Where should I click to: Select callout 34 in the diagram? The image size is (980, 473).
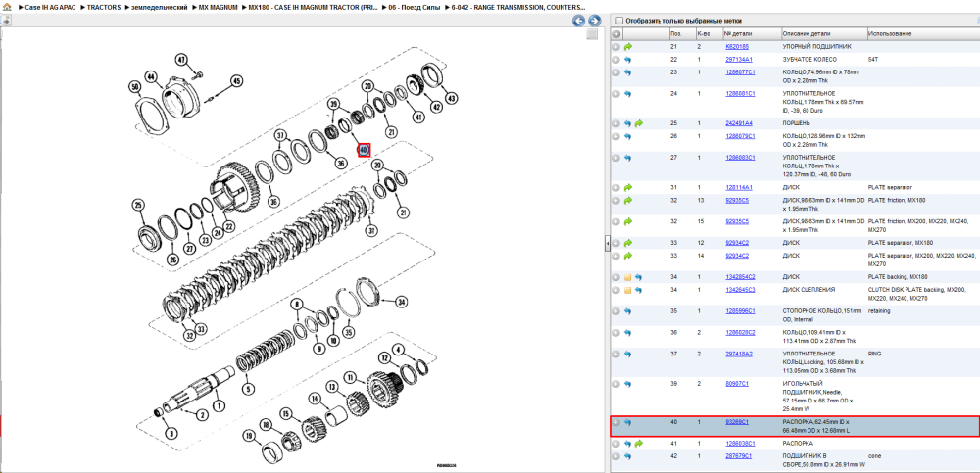[401, 302]
